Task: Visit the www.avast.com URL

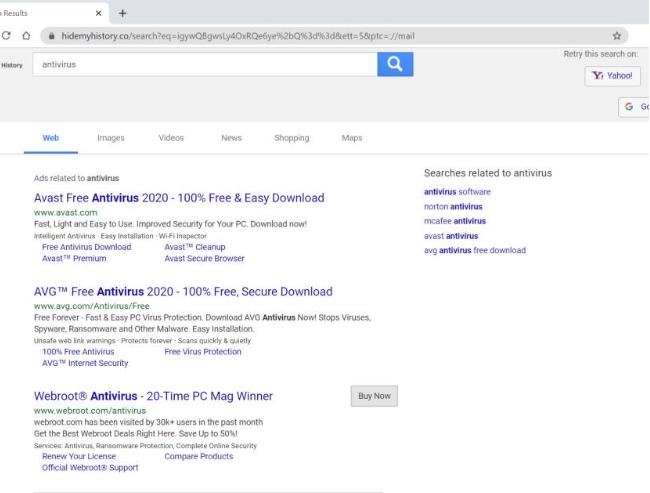Action: click(65, 213)
